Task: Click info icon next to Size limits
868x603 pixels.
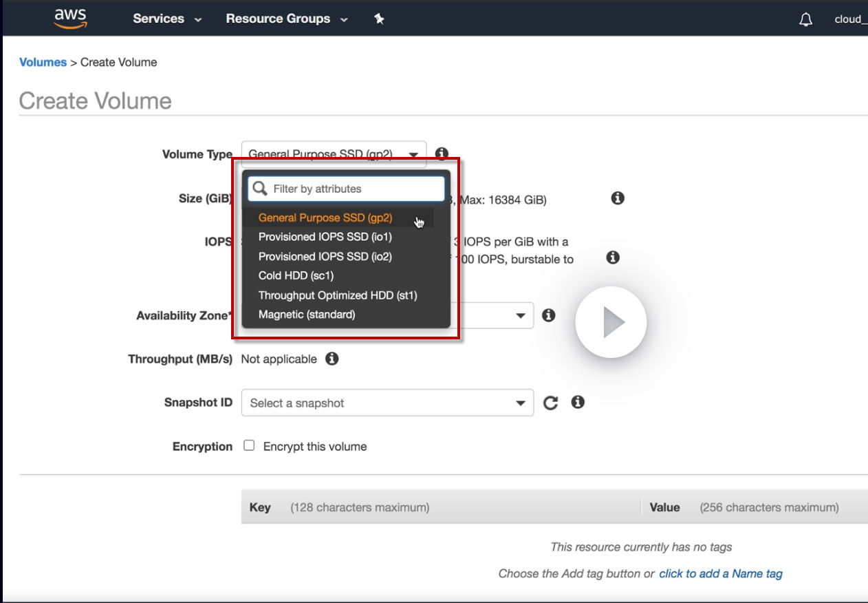Action: (x=618, y=198)
